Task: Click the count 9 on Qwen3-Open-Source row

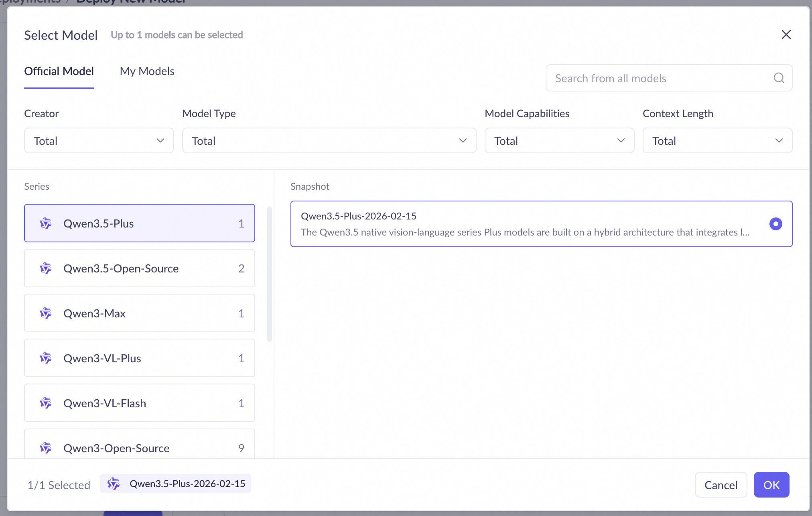Action: [x=241, y=448]
